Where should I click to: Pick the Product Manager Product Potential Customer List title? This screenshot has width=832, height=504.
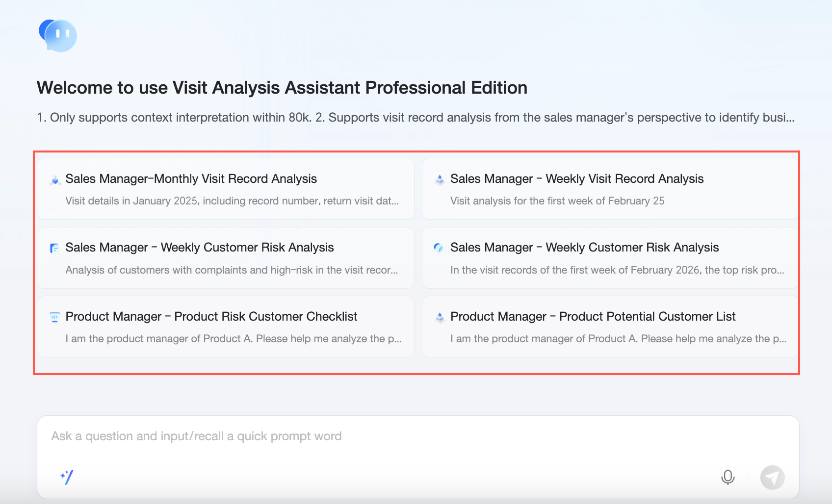click(593, 317)
